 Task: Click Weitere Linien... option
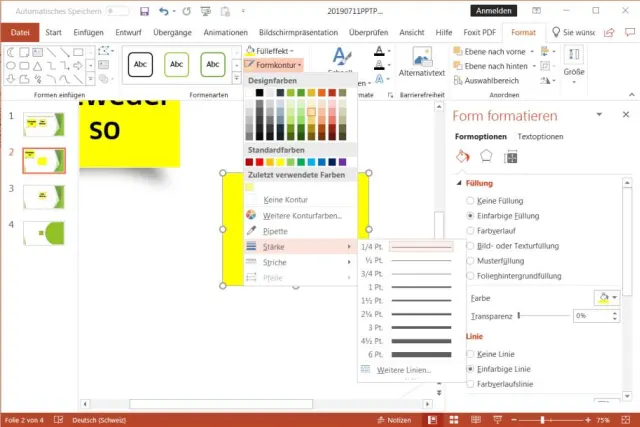pyautogui.click(x=404, y=370)
